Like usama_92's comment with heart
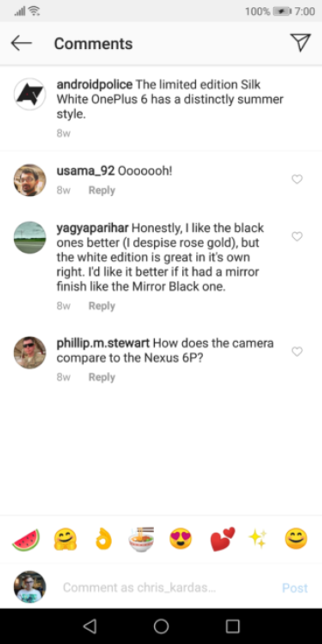The image size is (322, 644). (x=297, y=180)
